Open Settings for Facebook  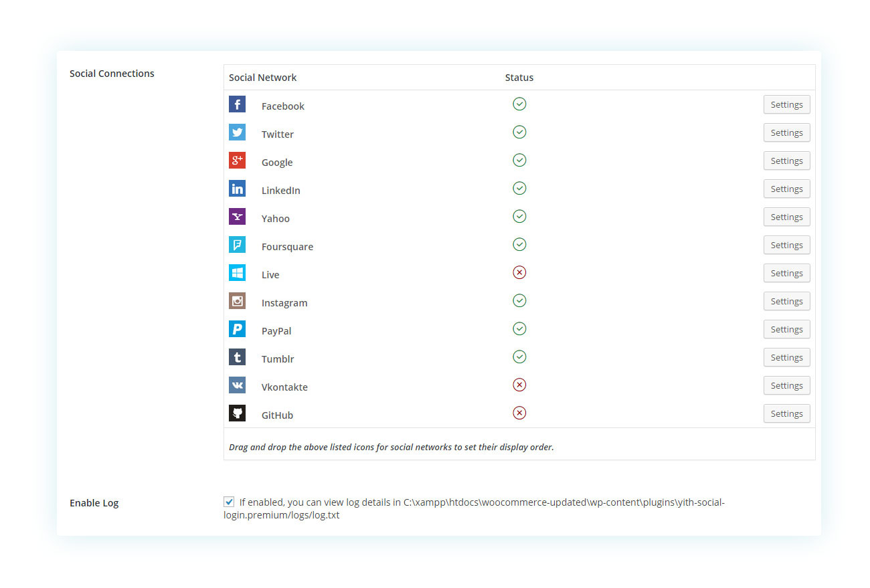point(786,104)
